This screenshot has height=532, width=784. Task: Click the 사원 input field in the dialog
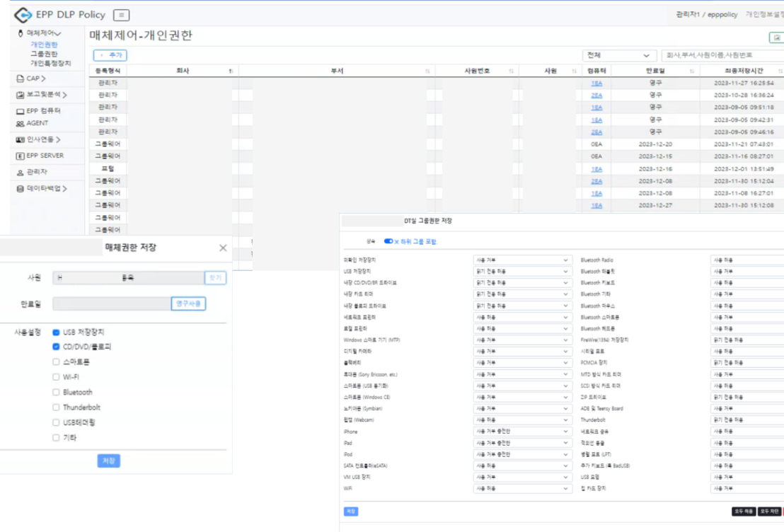pyautogui.click(x=129, y=278)
